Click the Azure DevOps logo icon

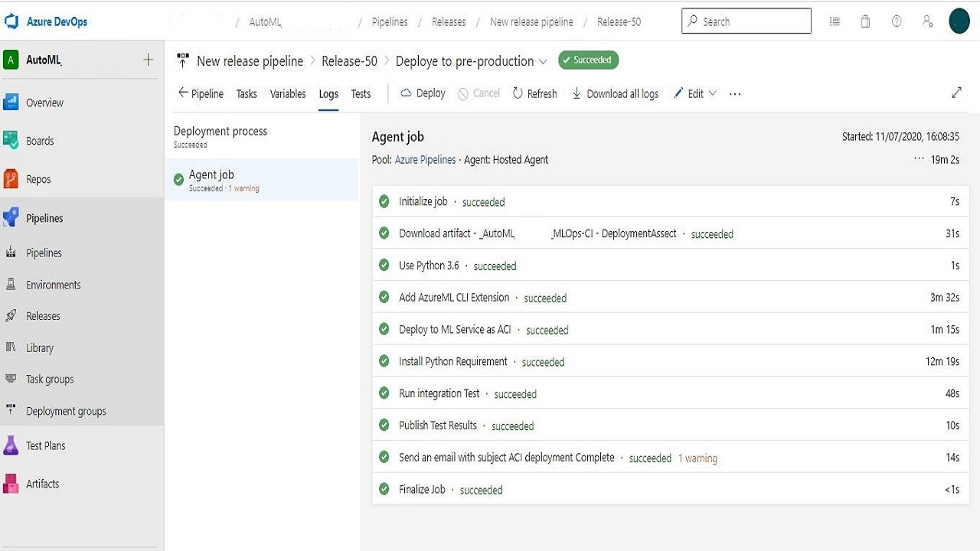point(11,21)
